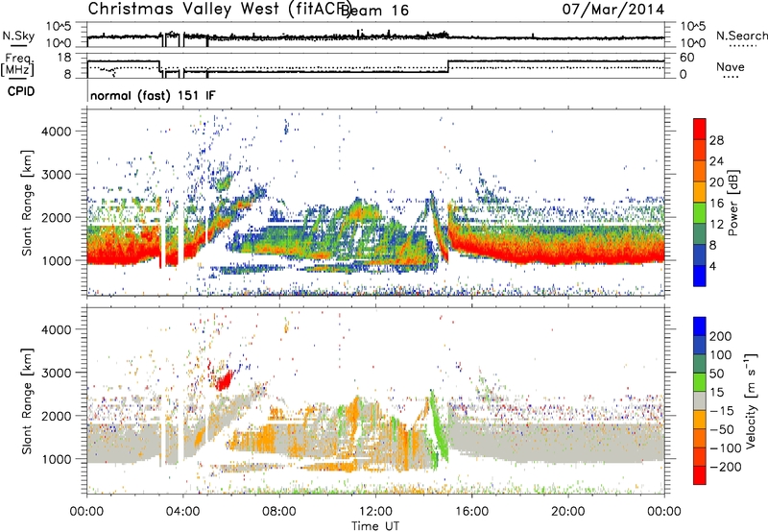The image size is (768, 532).
Task: Click the 'Slant Range [km]' label of the velocity plot
Action: point(28,401)
